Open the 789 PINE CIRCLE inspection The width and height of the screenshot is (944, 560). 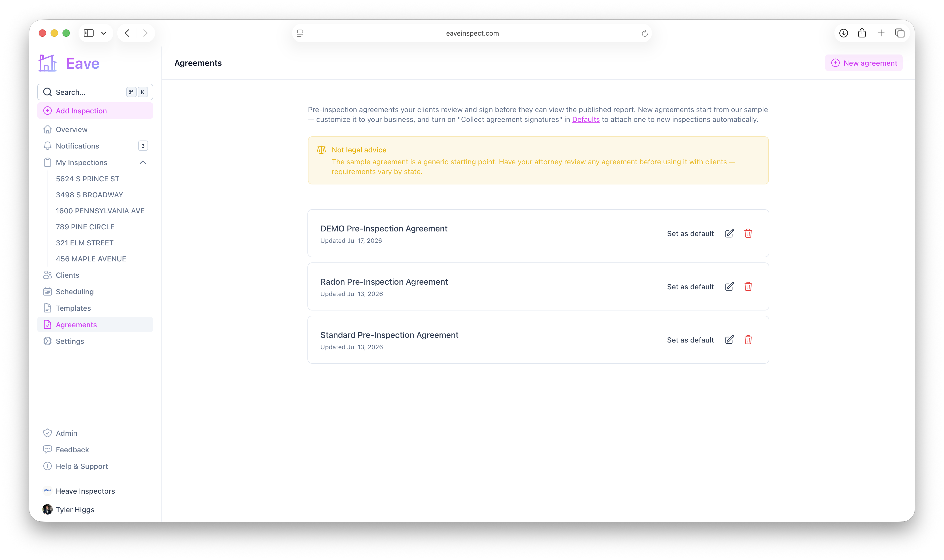tap(85, 227)
